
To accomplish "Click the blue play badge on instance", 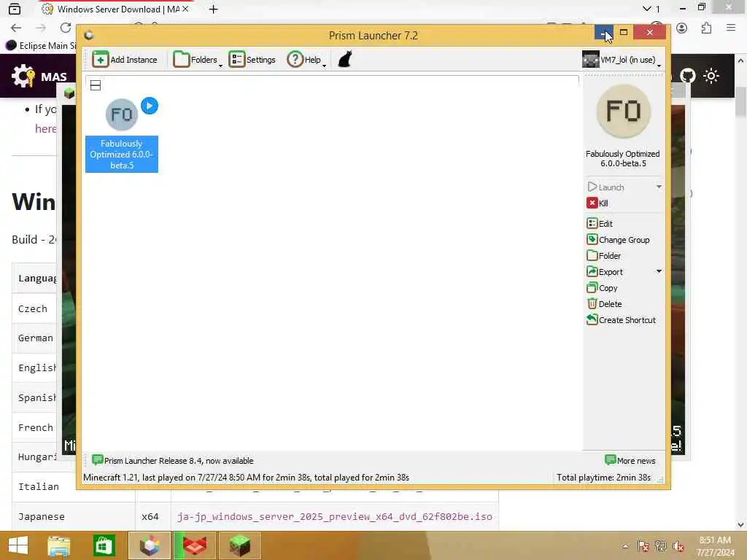I will pyautogui.click(x=150, y=106).
